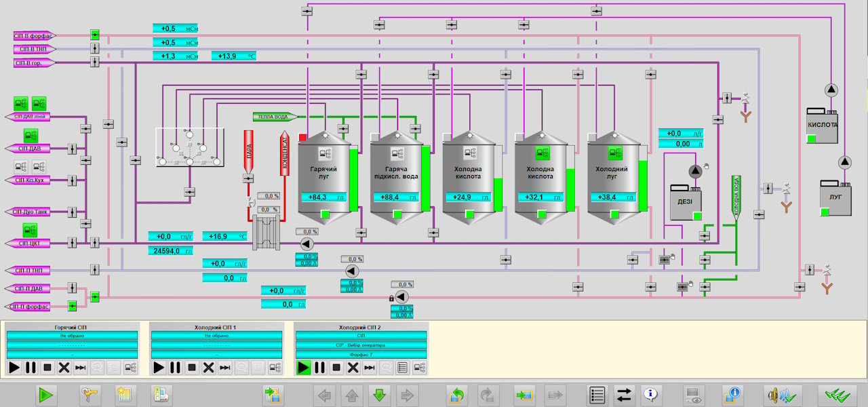Abort Холодний СІП 2 with X button
This screenshot has height=407, width=868.
click(x=353, y=368)
